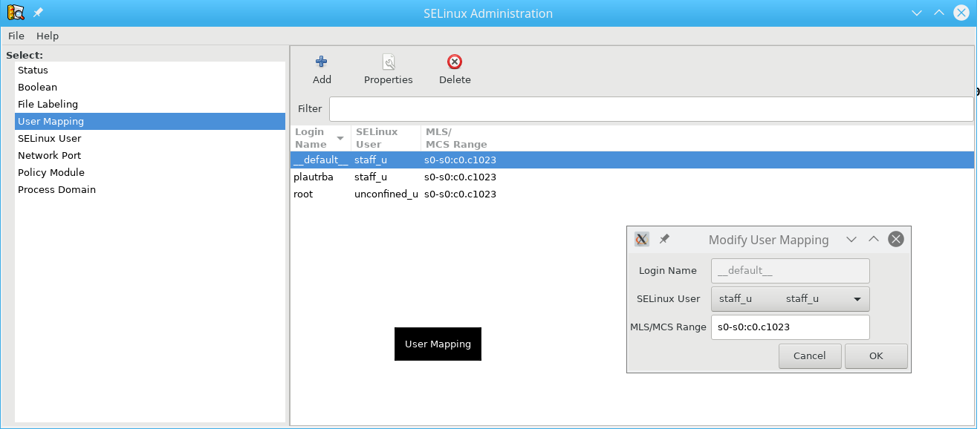Click the SELinux Administration app icon
980x429 pixels.
coord(15,13)
